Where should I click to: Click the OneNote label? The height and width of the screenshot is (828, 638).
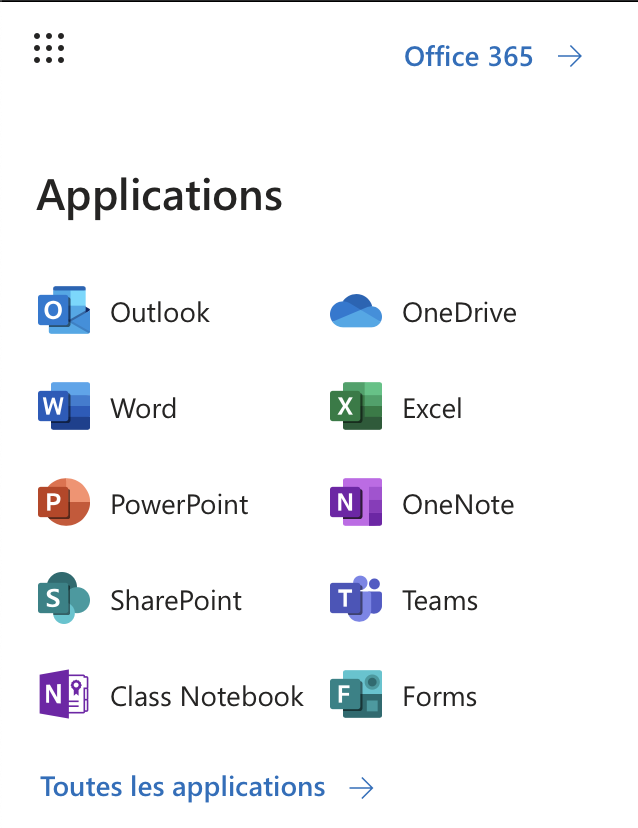coord(458,505)
